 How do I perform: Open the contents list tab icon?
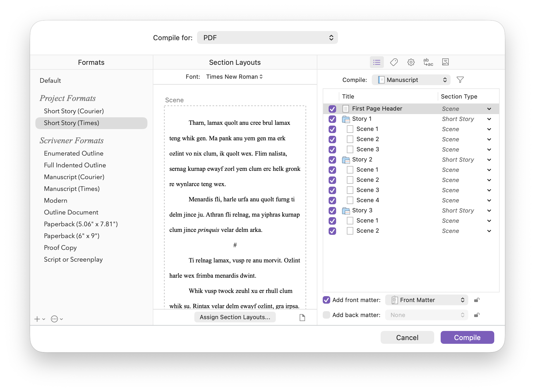(x=377, y=62)
